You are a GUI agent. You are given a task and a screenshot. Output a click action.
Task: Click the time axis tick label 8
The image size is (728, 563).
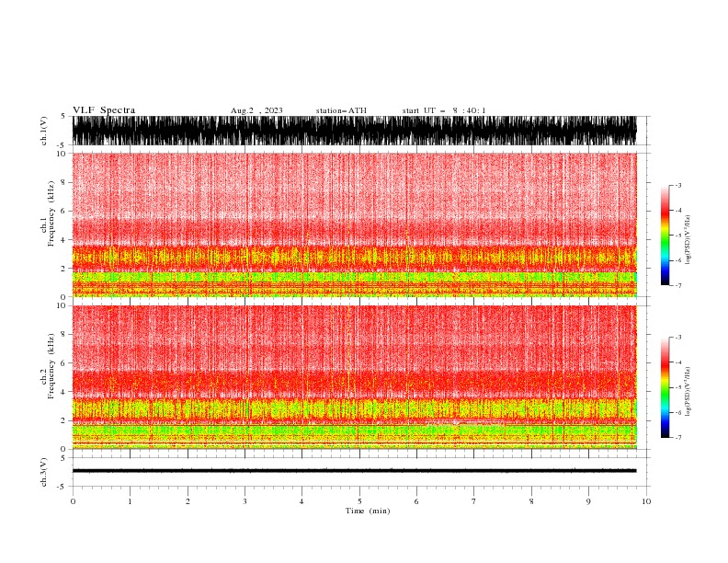tap(531, 501)
